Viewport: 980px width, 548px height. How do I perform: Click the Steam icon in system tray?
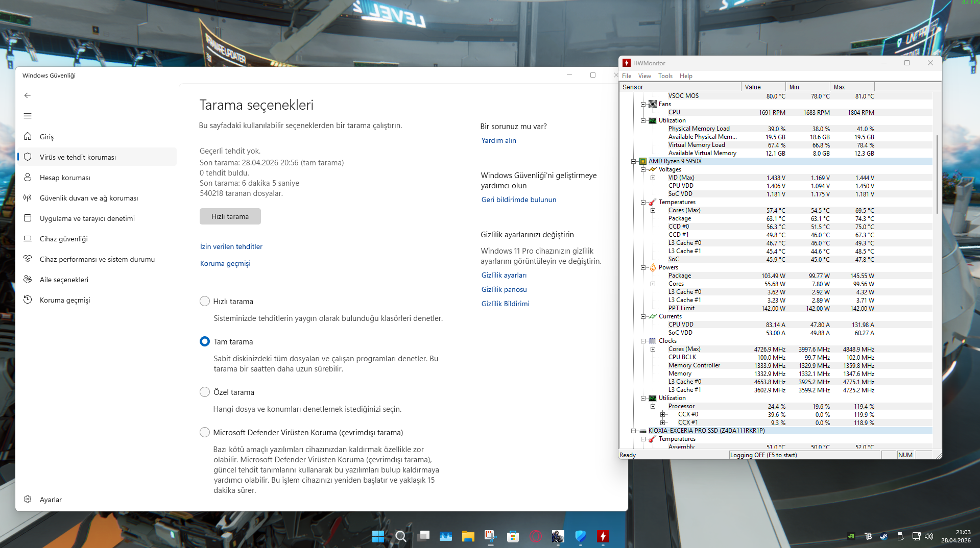click(883, 536)
